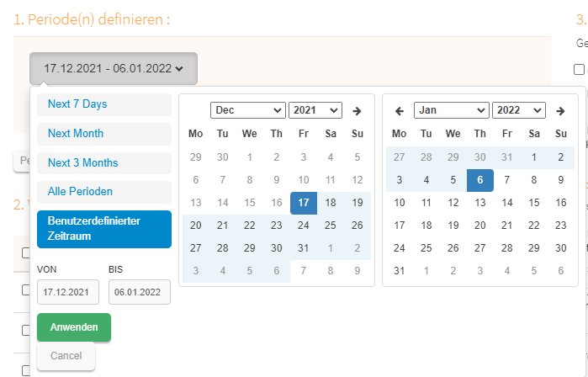Open the 2021 year dropdown
The height and width of the screenshot is (377, 588).
[315, 110]
